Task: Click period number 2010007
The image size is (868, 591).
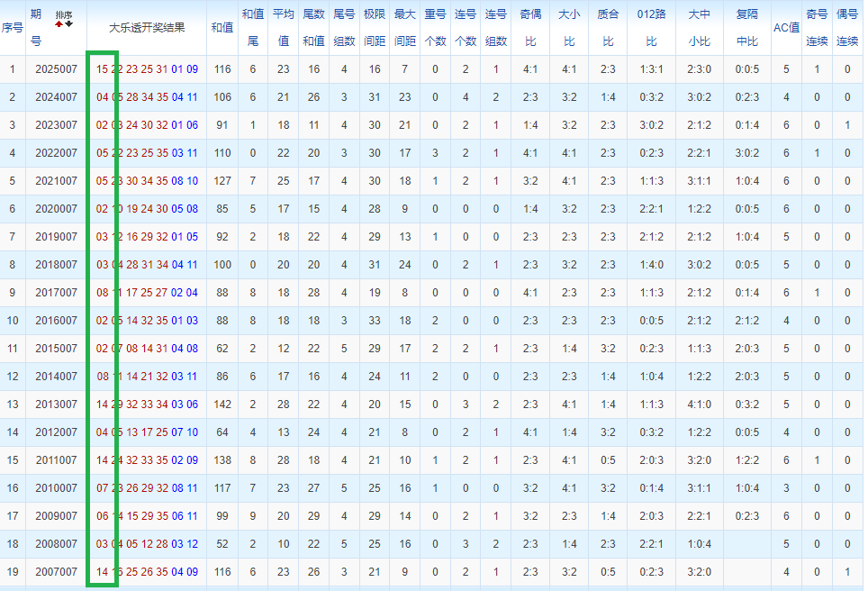Action: pyautogui.click(x=56, y=488)
